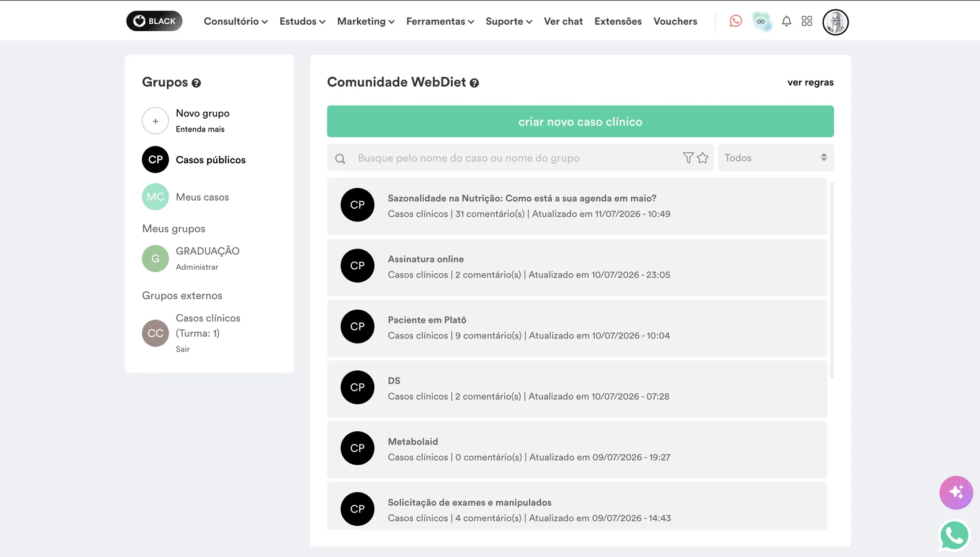Click CP avatar on the DS case

pyautogui.click(x=357, y=387)
